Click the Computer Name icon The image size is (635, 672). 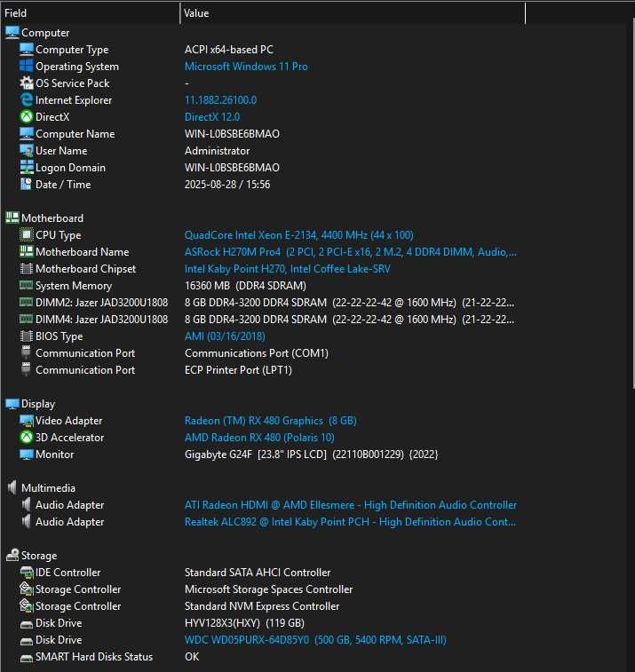click(26, 133)
